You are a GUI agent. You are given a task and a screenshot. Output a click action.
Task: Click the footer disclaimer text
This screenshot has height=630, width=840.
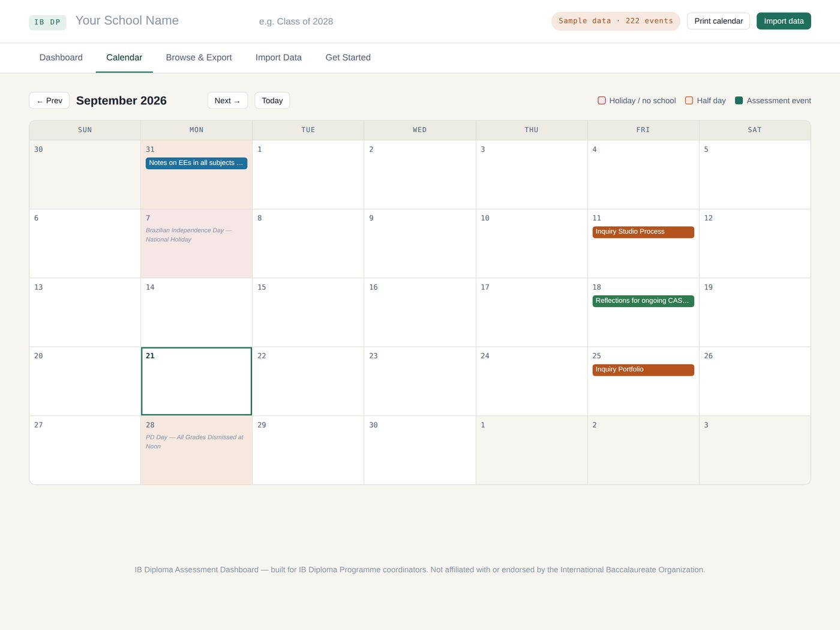coord(420,570)
